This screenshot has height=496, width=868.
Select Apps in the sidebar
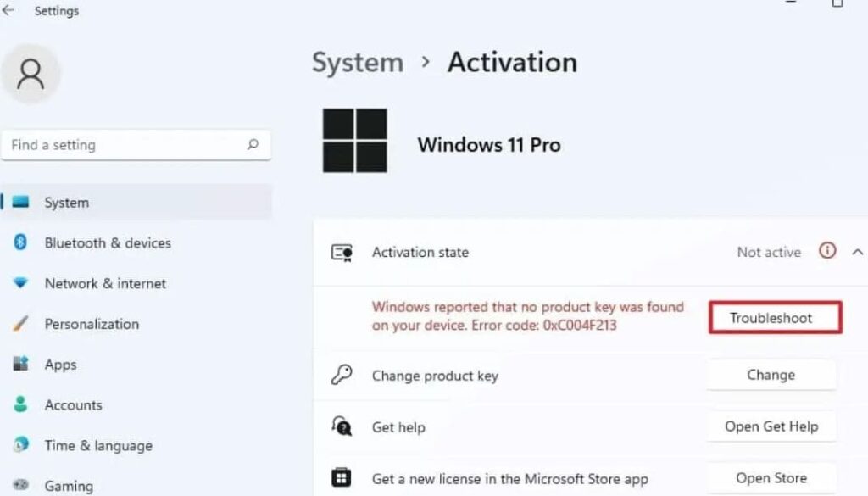tap(59, 365)
